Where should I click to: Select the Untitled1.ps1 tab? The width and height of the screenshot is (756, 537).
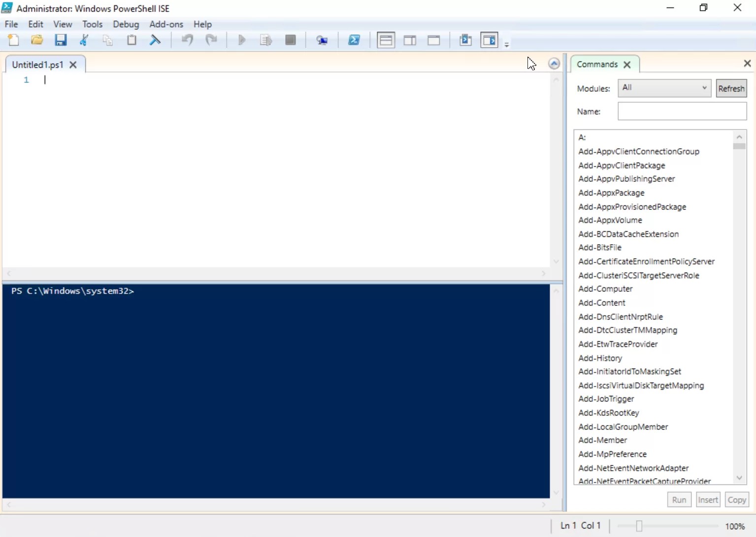(x=37, y=64)
